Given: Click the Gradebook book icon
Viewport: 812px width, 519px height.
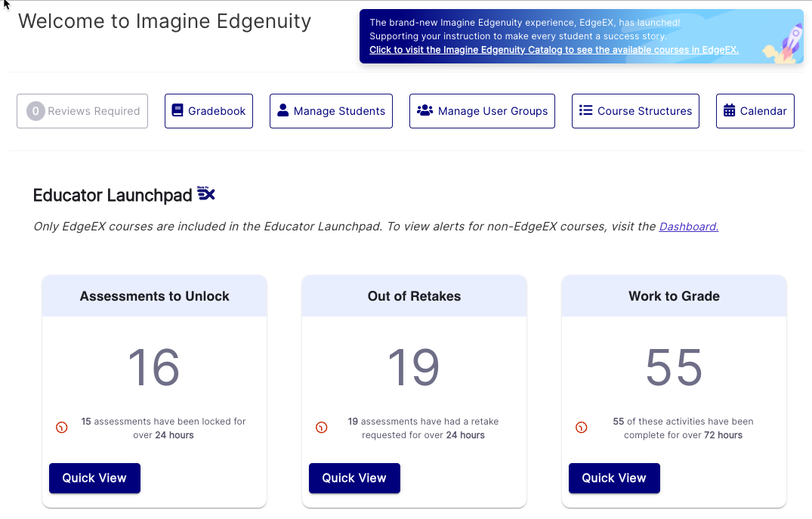Looking at the screenshot, I should point(178,110).
